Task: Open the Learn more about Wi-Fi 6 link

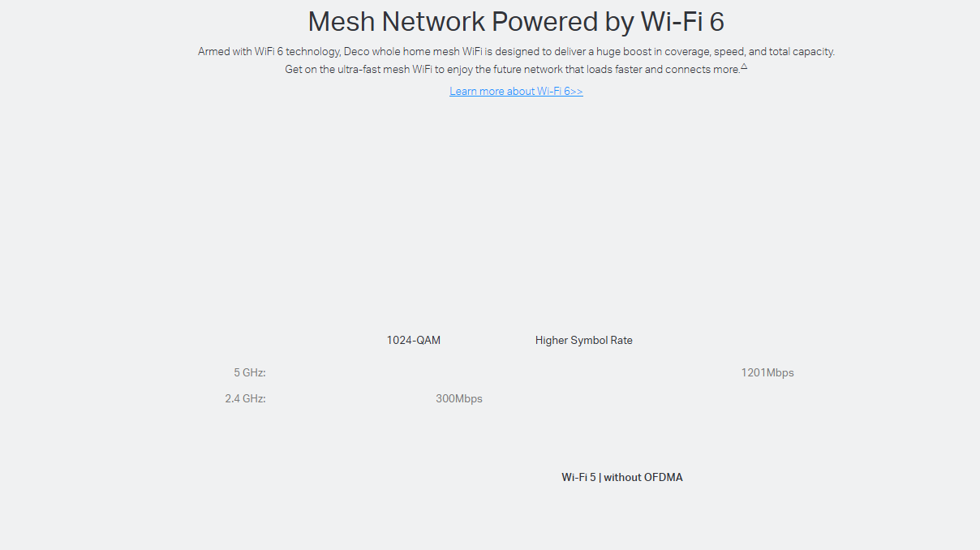Action: (x=516, y=92)
